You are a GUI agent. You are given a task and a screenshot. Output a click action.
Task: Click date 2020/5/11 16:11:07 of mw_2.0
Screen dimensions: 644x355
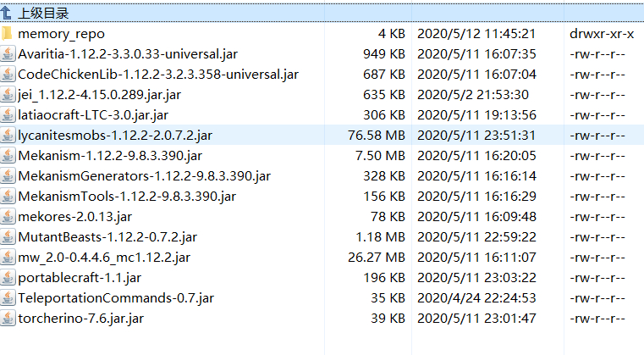476,258
